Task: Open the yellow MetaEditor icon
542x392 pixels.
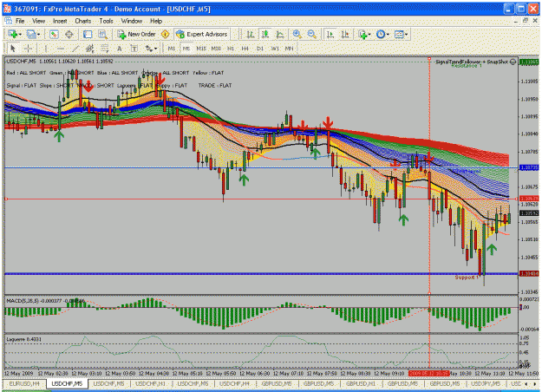Action: [166, 34]
